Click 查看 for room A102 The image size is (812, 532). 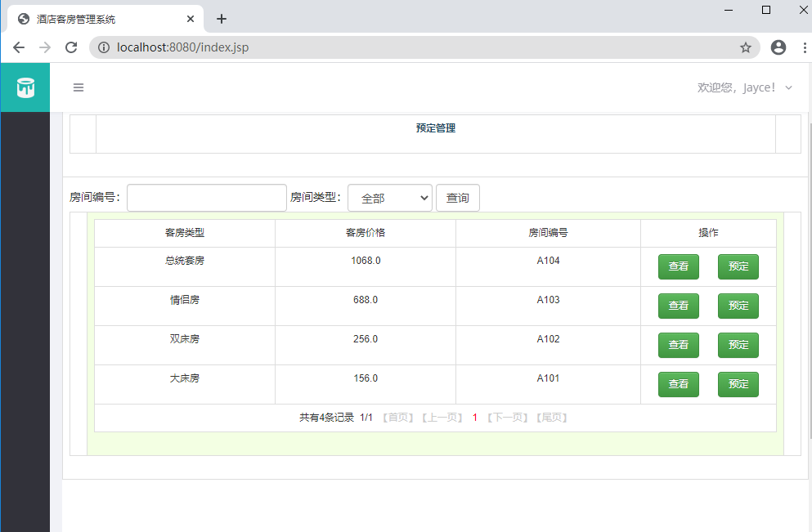(x=679, y=345)
